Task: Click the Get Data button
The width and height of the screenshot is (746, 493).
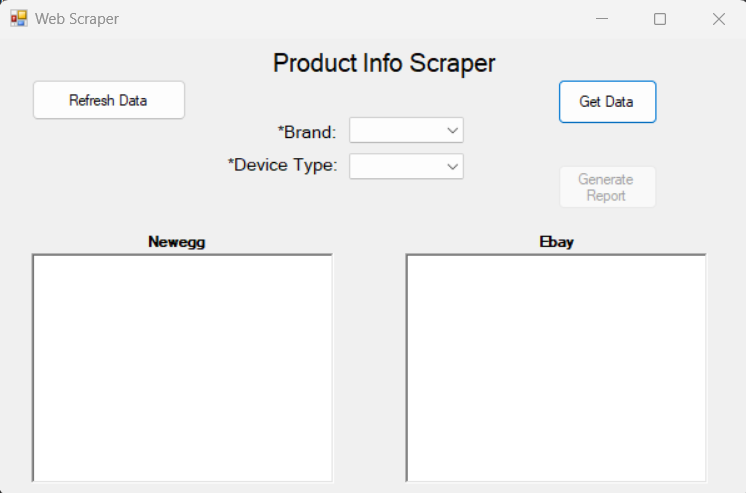Action: coord(608,102)
